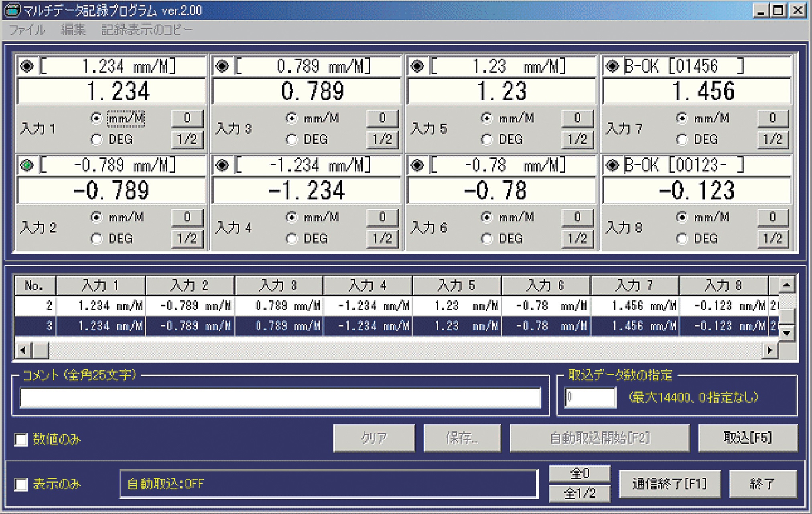812x514 pixels.
Task: Zero the 入力 7 value with 0 button
Action: [773, 118]
